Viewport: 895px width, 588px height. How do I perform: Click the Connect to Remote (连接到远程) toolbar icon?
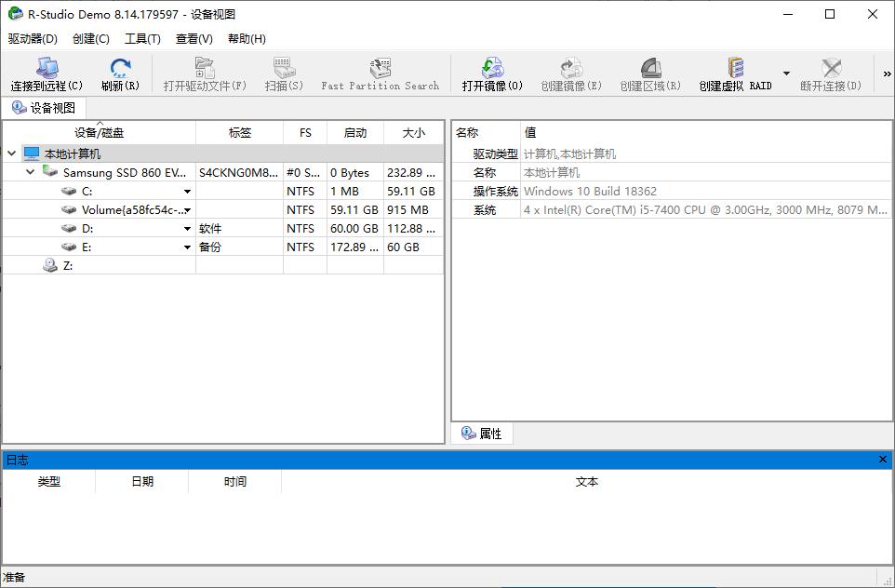click(x=47, y=68)
